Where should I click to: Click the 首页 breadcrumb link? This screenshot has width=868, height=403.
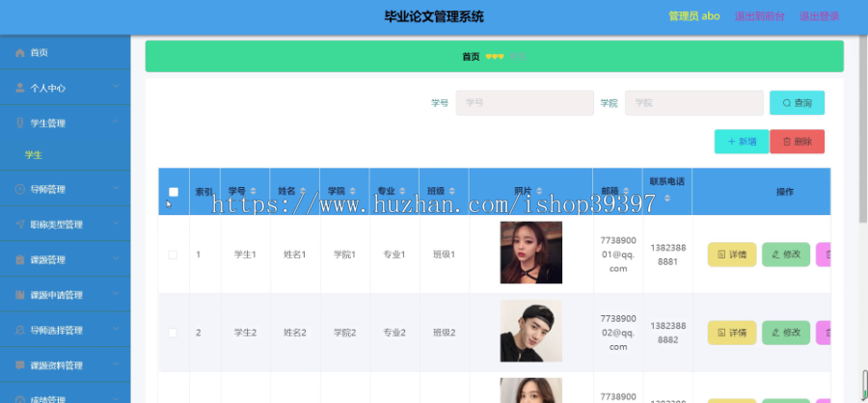point(471,57)
